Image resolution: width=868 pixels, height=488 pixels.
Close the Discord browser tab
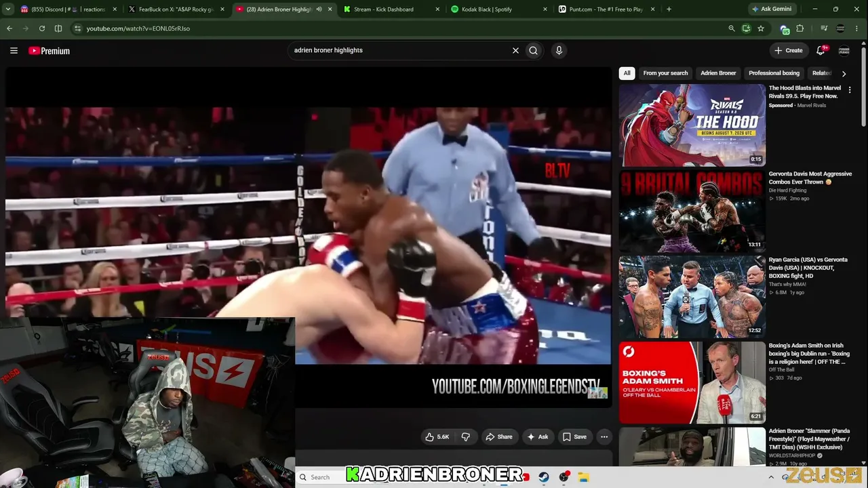pyautogui.click(x=114, y=9)
